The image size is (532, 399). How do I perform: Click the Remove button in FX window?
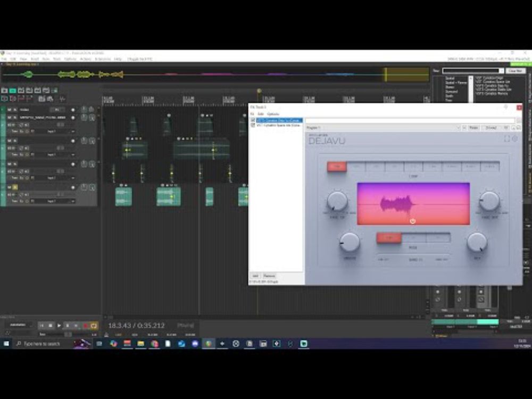point(269,276)
